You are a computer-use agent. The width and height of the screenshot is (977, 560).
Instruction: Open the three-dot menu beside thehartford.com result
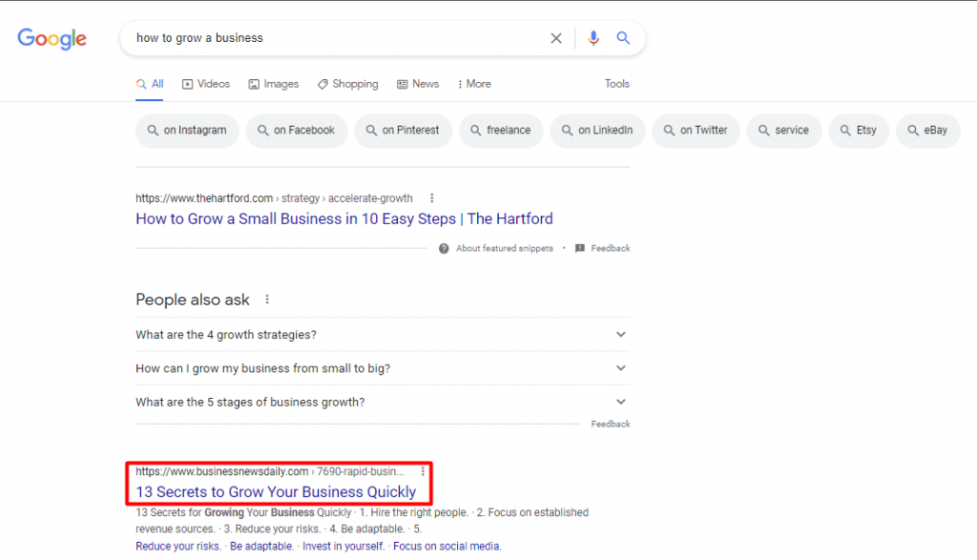tap(431, 197)
